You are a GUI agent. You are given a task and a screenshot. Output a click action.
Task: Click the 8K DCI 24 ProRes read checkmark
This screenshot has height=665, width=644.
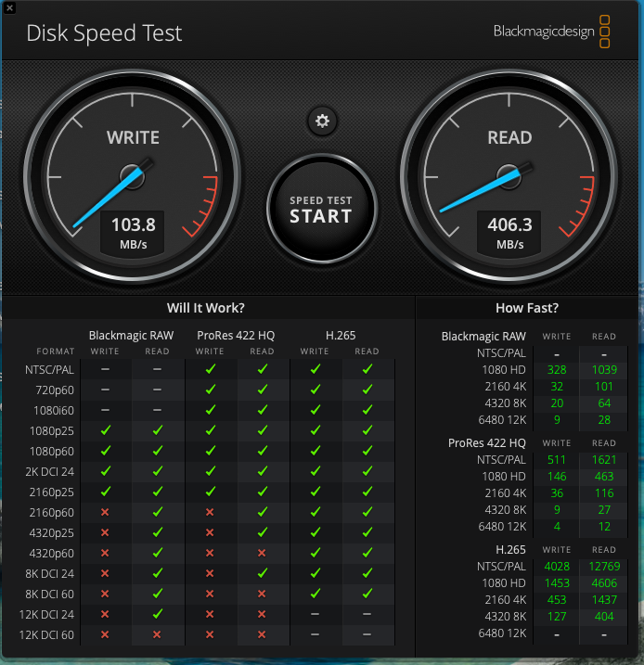[263, 573]
